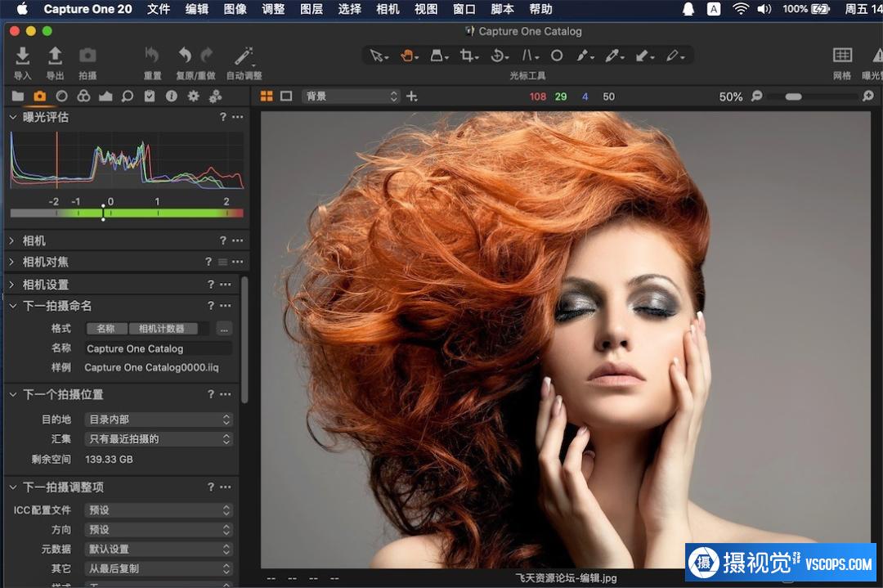Open the 汇集 dropdown showing 只有最近拍摄的

(x=159, y=438)
